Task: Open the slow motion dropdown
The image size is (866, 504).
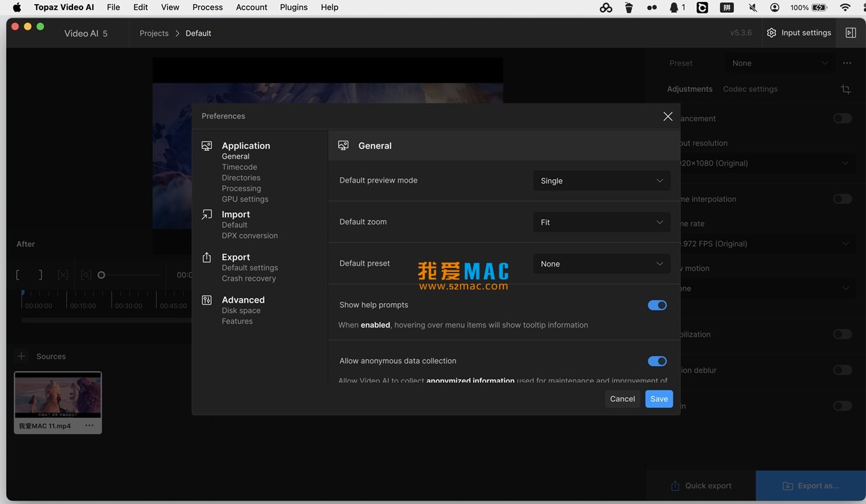Action: click(x=766, y=288)
